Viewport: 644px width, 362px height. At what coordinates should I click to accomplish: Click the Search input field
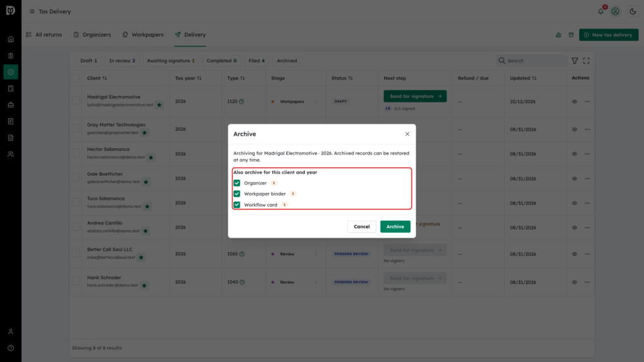tap(531, 61)
